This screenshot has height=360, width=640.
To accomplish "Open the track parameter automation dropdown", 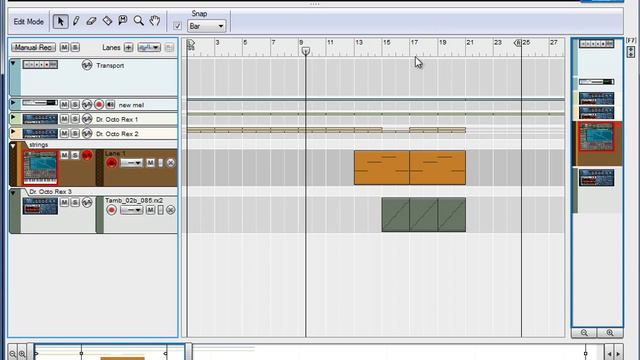I will (149, 47).
